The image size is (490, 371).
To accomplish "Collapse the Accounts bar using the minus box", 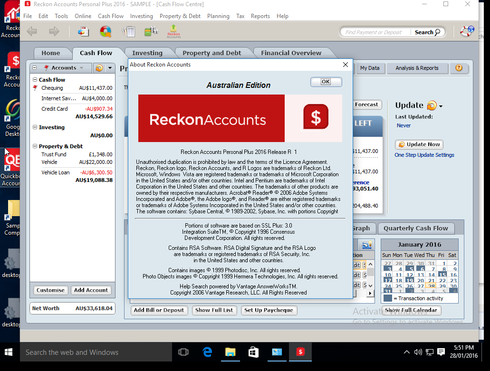I will click(35, 68).
